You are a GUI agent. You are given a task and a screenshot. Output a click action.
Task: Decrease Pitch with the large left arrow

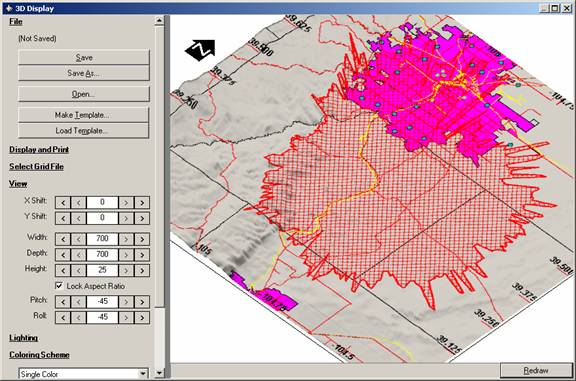click(63, 302)
